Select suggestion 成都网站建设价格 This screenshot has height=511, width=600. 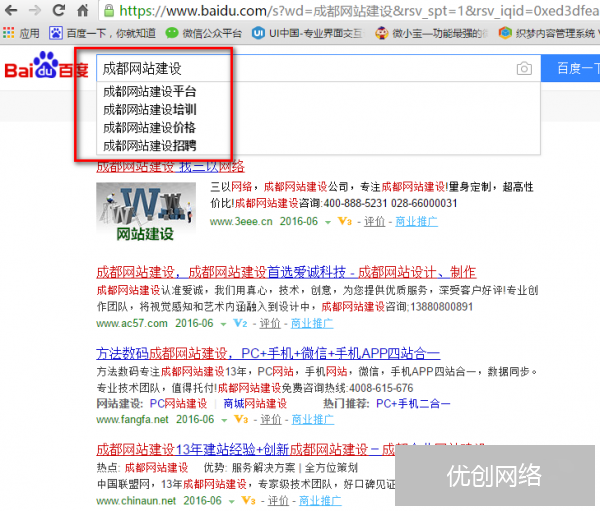pyautogui.click(x=150, y=127)
